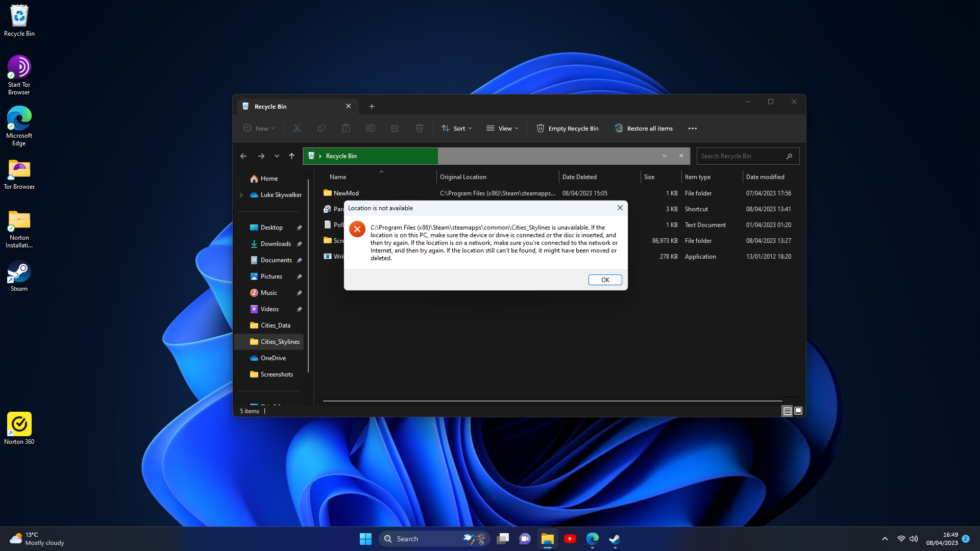Select the NewMod folder row
The height and width of the screenshot is (551, 980).
[559, 193]
